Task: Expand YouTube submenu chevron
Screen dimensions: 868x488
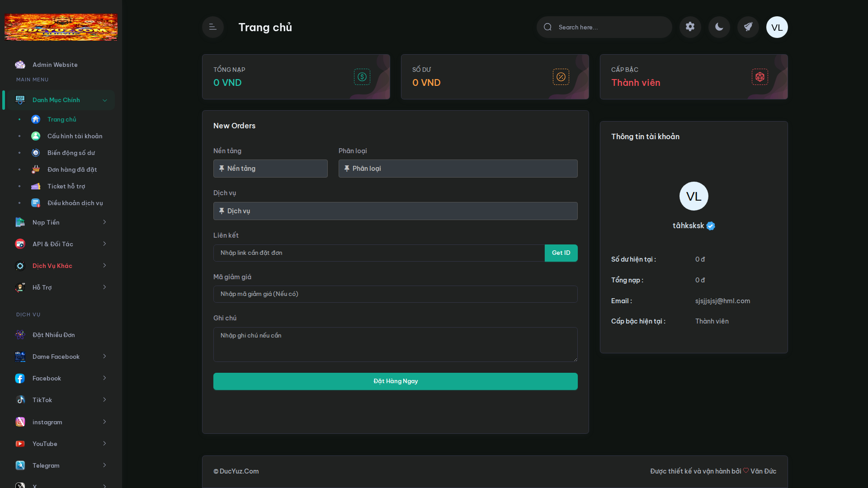Action: (104, 443)
